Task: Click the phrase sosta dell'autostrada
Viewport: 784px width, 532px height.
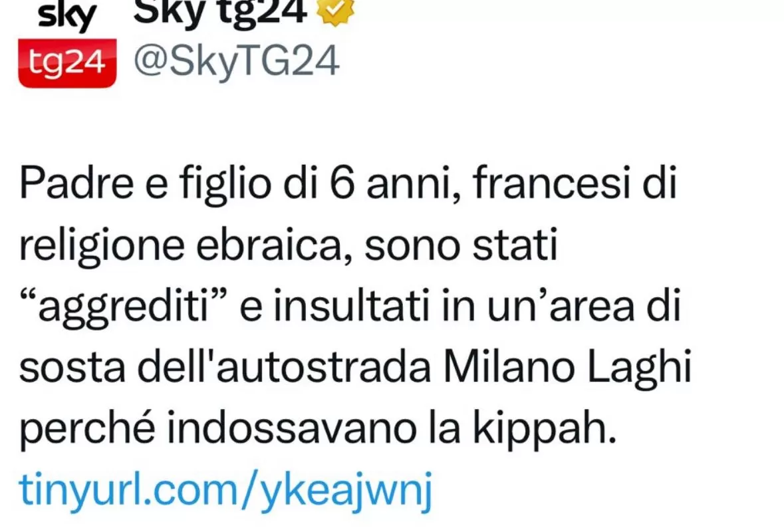Action: pyautogui.click(x=225, y=368)
